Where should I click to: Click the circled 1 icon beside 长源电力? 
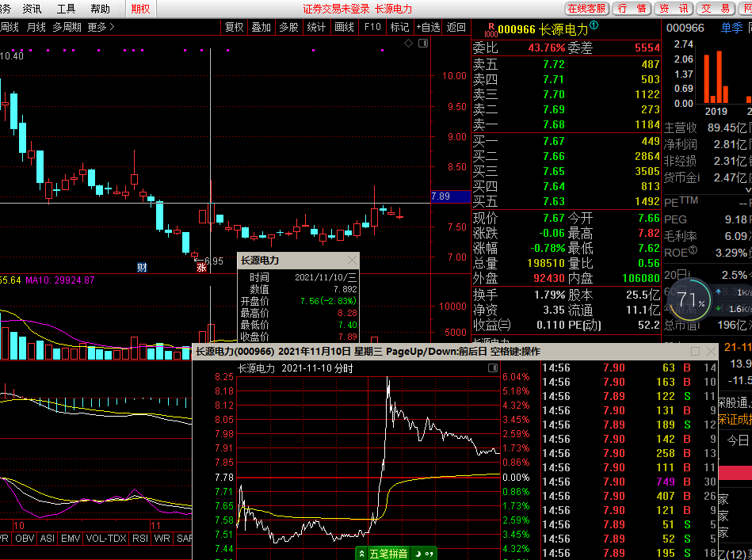click(x=594, y=25)
